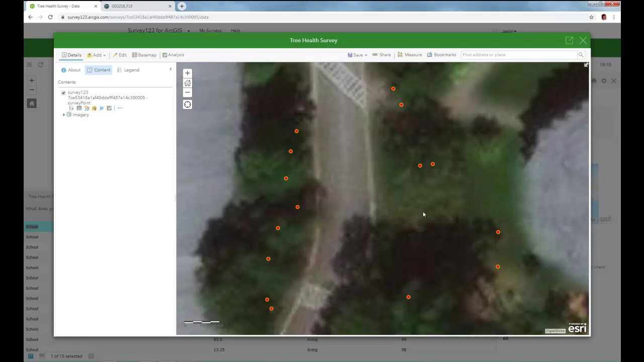Open My Surveys in background page

(x=210, y=31)
